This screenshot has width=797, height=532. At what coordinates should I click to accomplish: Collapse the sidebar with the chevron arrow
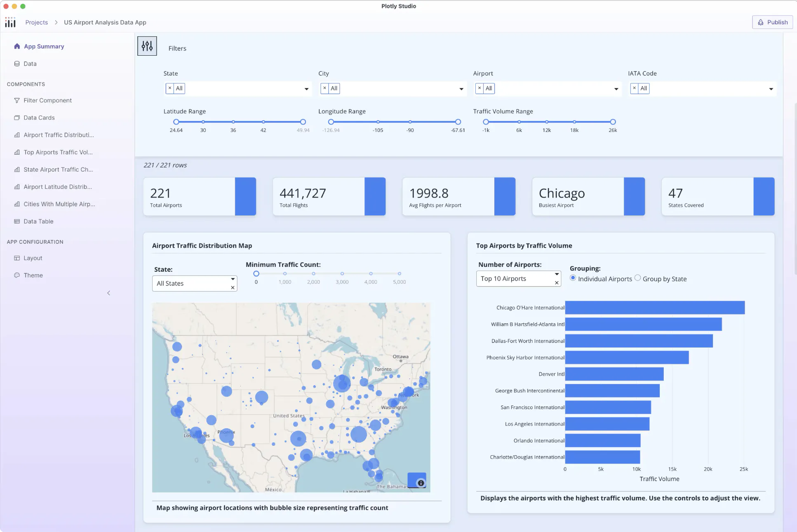click(108, 293)
